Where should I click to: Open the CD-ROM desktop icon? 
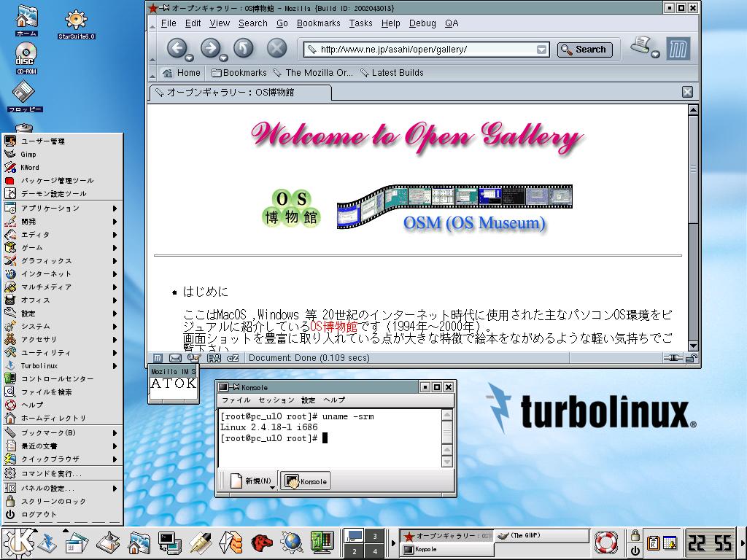26,58
